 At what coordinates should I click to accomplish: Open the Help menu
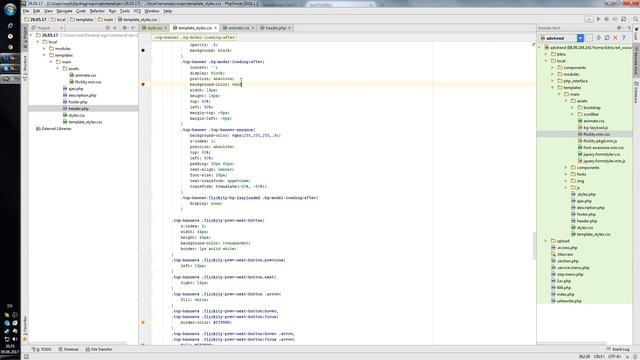[167, 11]
